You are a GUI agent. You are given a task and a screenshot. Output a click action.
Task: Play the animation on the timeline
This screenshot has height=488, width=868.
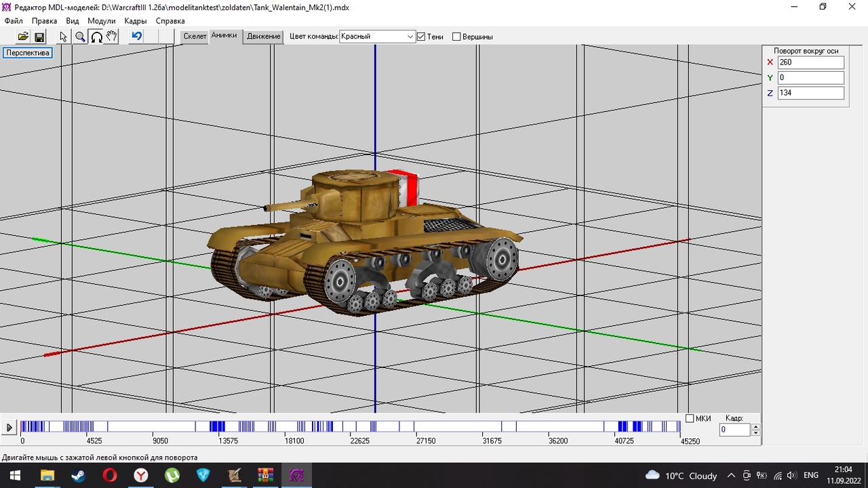pos(9,428)
